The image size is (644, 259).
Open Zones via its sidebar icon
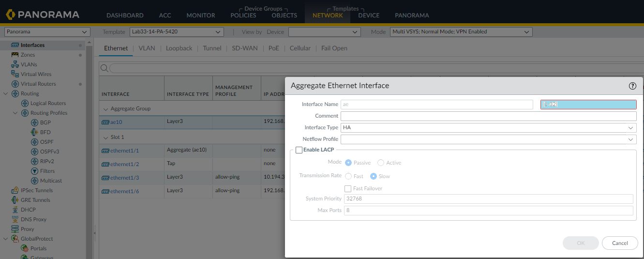tap(15, 55)
